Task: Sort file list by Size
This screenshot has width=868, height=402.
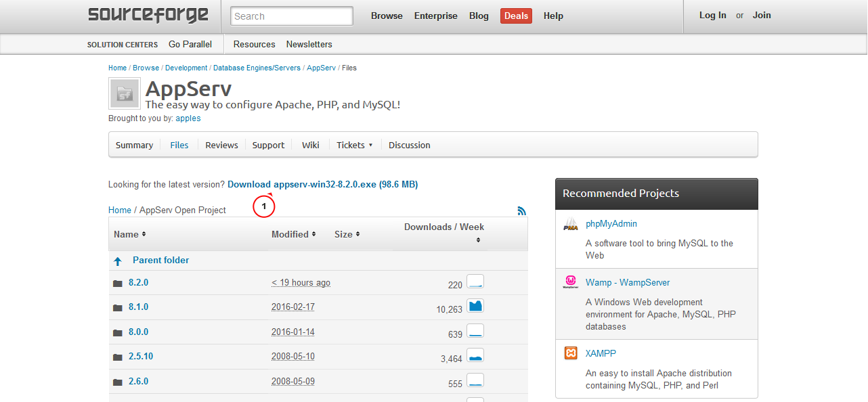Action: 347,234
